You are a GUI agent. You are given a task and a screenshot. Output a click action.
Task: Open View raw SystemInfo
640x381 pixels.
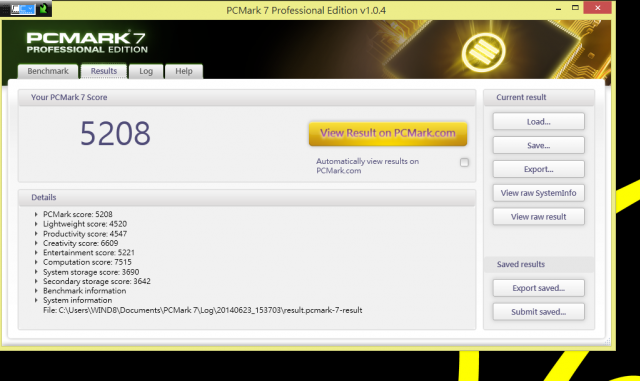pyautogui.click(x=538, y=193)
